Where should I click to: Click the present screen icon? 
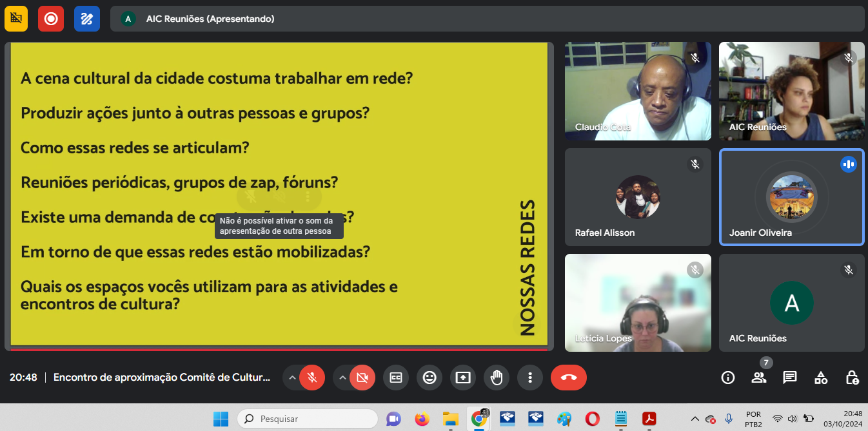[463, 378]
